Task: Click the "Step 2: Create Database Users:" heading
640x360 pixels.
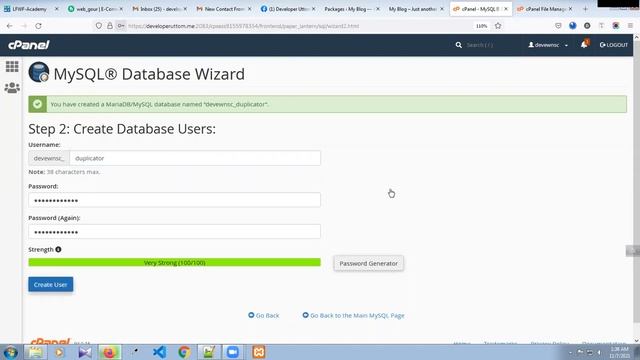Action: click(122, 129)
